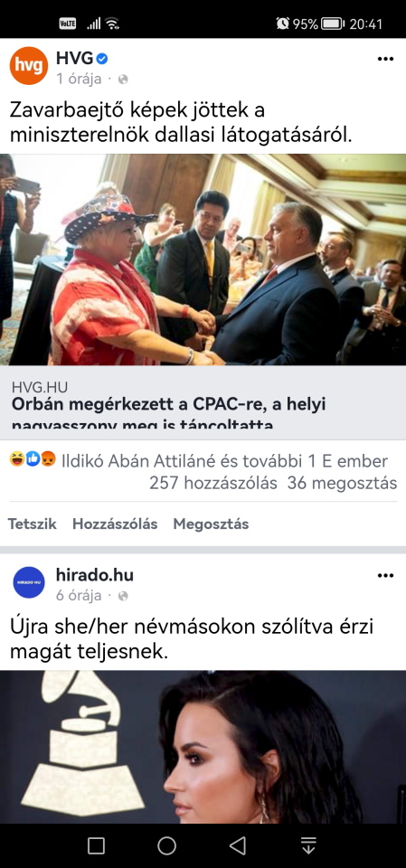
Task: Tap the globe privacy icon under HVG
Action: [x=123, y=80]
